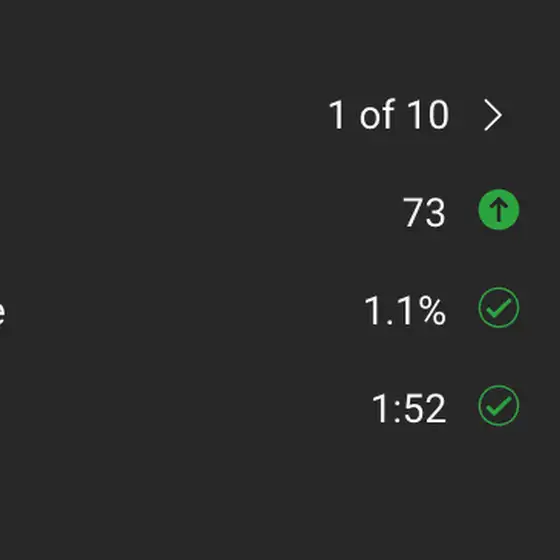Click the green up-arrow icon beside 73
Viewport: 560px width, 560px height.
click(499, 210)
